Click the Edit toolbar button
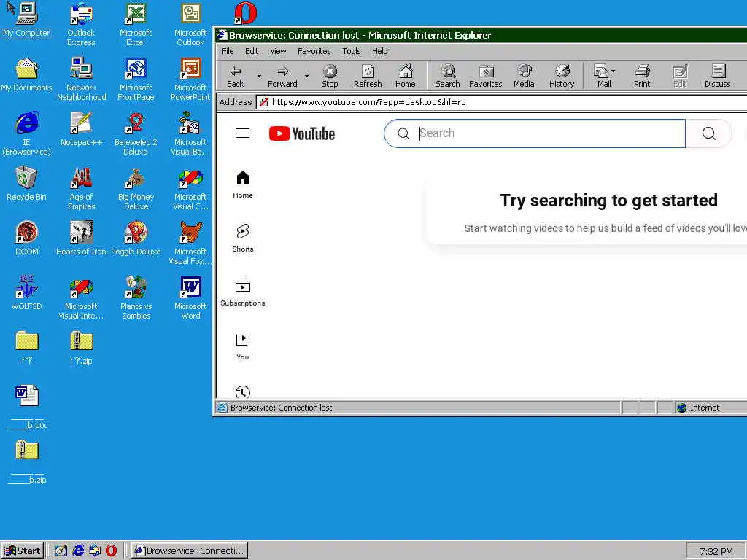 click(681, 76)
